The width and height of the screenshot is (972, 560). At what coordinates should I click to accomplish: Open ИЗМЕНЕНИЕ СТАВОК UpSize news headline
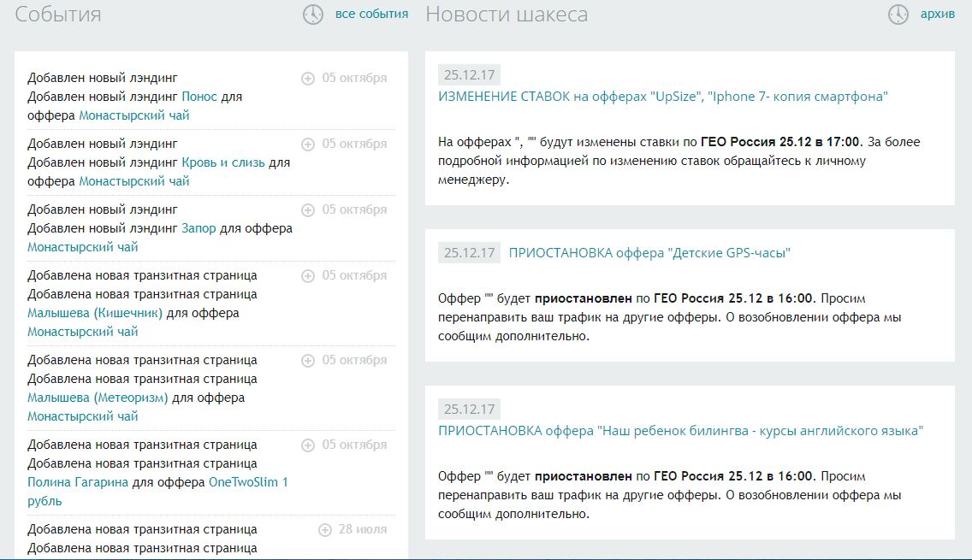662,97
